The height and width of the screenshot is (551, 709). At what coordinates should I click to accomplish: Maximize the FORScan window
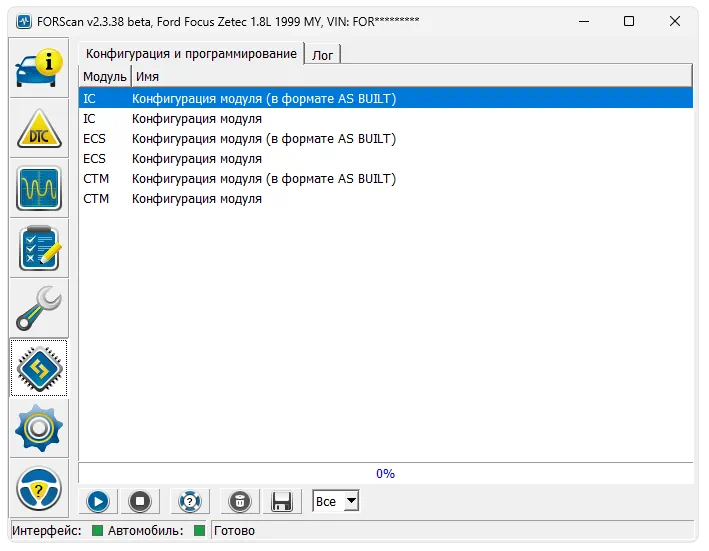coord(629,21)
